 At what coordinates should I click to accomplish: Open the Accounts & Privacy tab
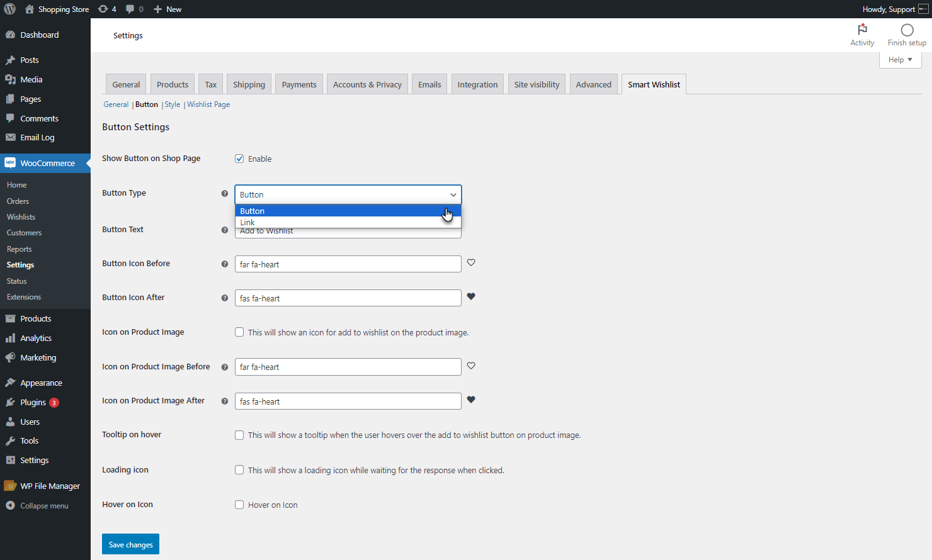click(367, 84)
